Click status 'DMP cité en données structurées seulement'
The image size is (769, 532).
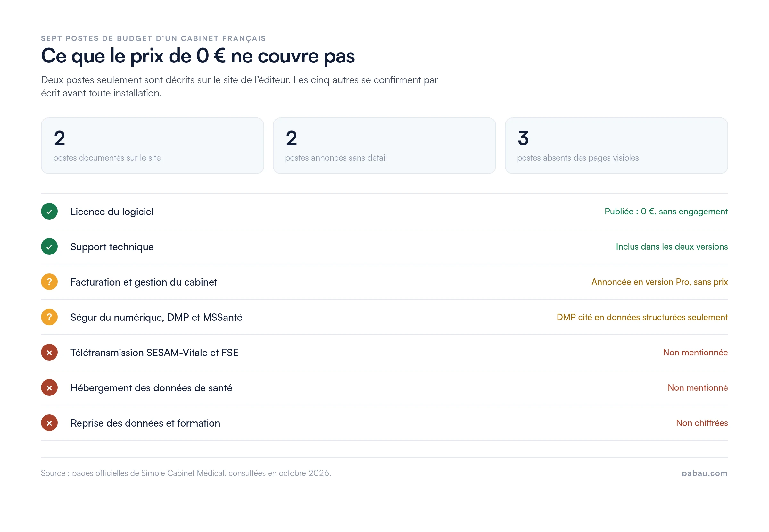click(642, 317)
